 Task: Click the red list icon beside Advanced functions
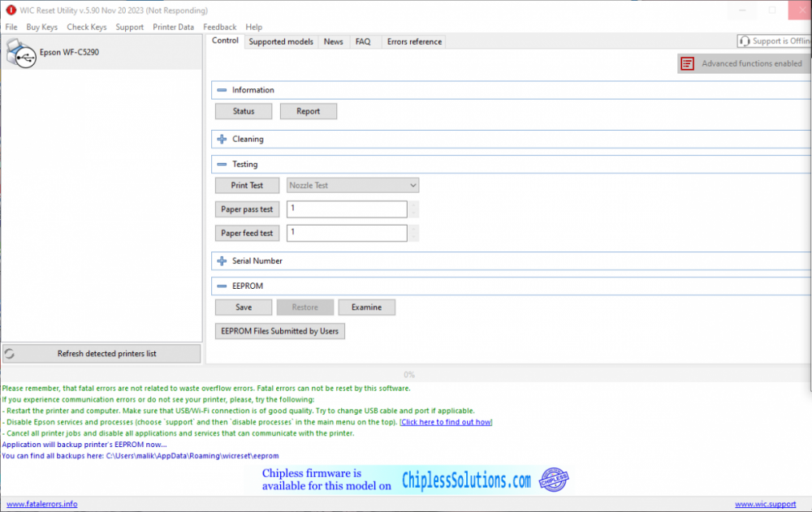pyautogui.click(x=687, y=63)
